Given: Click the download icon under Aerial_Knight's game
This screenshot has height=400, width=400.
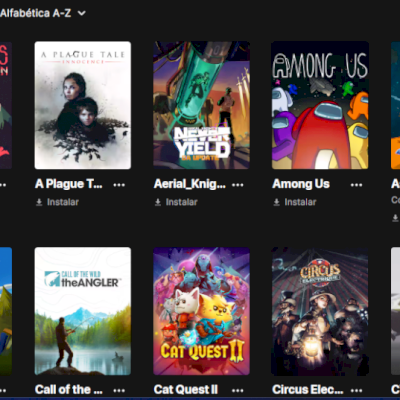Looking at the screenshot, I should [158, 202].
